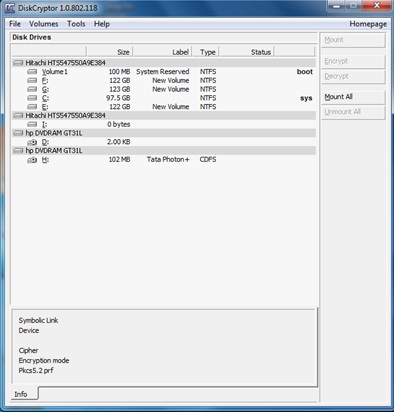
Task: Click the Pkcs5.2 prf info label
Action: [x=36, y=370]
